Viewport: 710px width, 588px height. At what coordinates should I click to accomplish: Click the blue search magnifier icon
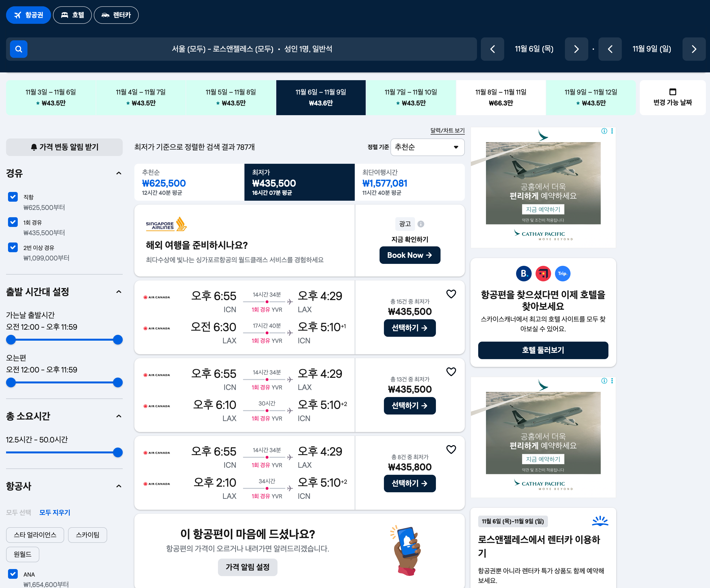click(19, 49)
